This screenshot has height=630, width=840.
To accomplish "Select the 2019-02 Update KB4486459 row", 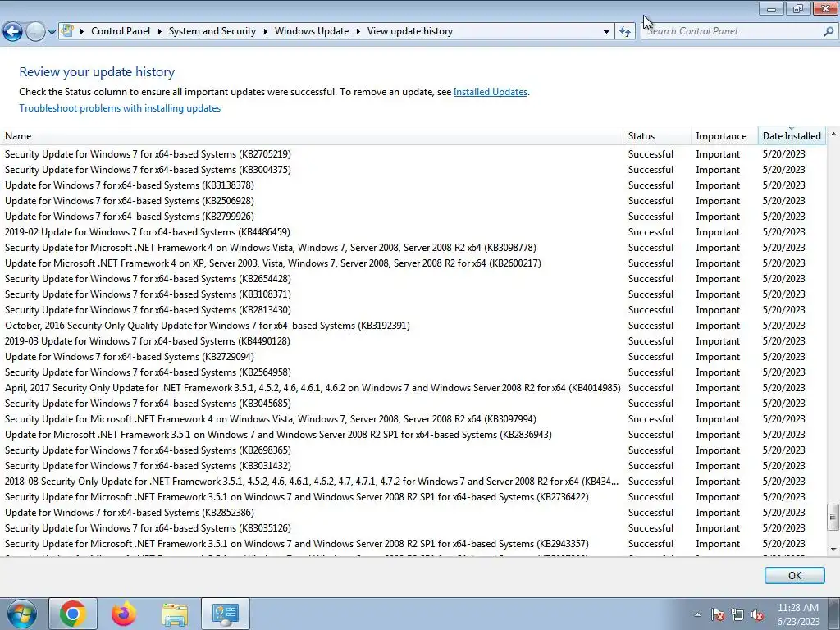I will tap(413, 232).
